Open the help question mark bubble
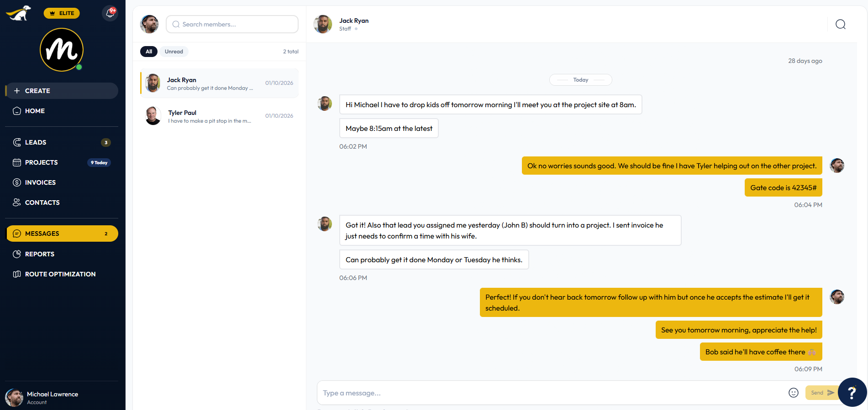This screenshot has width=868, height=410. click(x=852, y=392)
